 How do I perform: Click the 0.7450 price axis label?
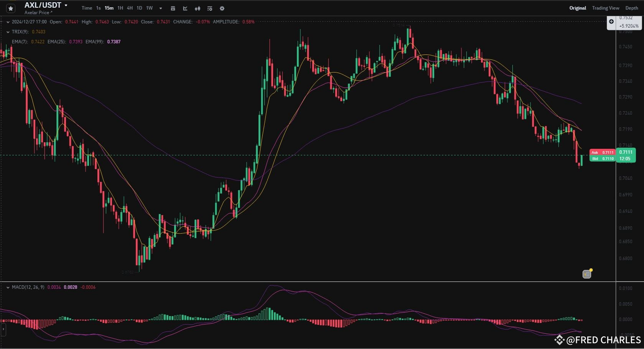(626, 47)
